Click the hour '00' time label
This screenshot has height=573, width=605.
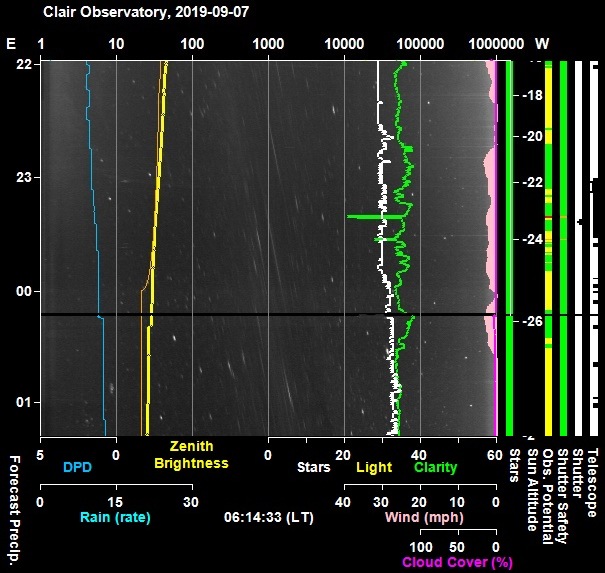point(23,291)
